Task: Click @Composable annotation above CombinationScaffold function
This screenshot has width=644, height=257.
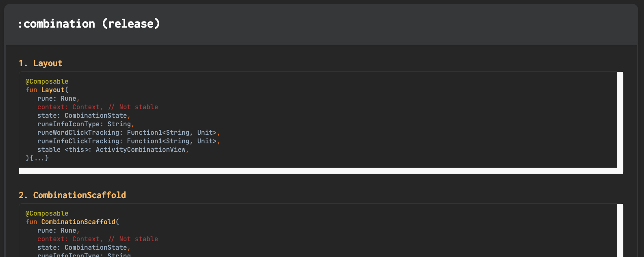Action: click(47, 214)
